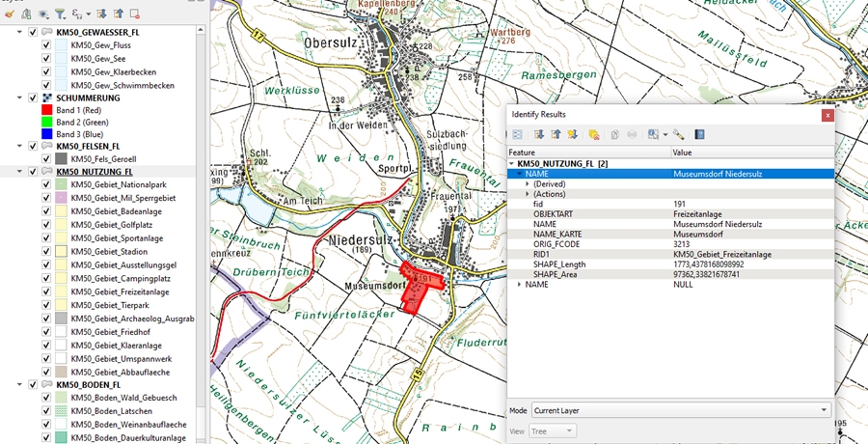Click the Band 2 (Green) color swatch
The width and height of the screenshot is (868, 444).
(46, 122)
